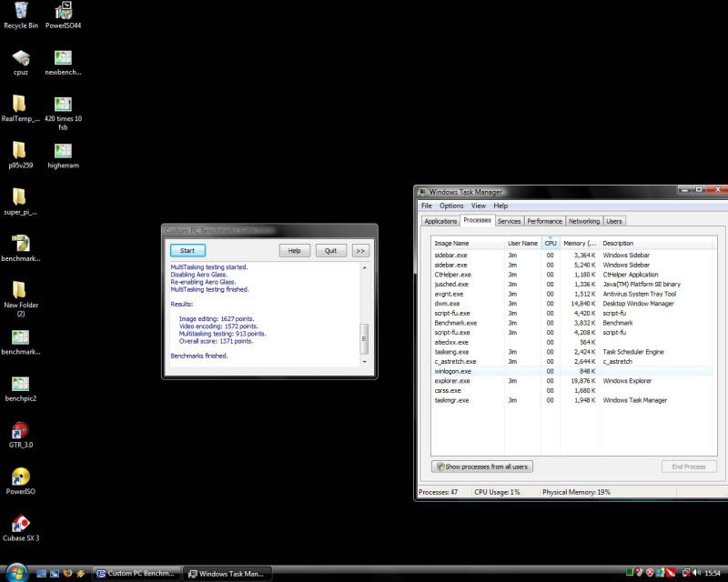Open the Recycle Bin desktop icon
Image resolution: width=728 pixels, height=582 pixels.
pyautogui.click(x=20, y=12)
